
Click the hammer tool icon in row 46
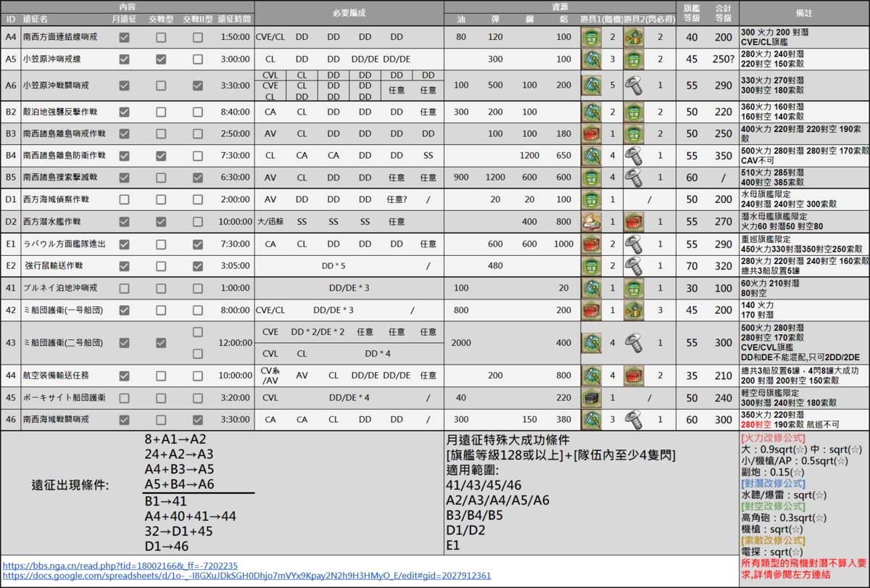point(592,419)
